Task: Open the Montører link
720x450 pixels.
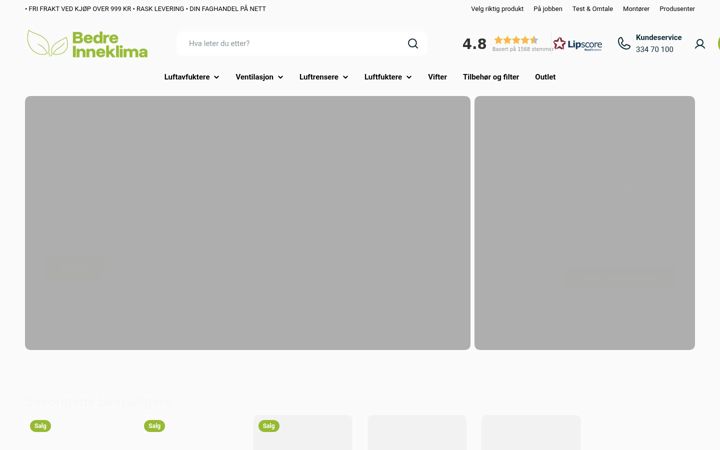Action: (x=636, y=9)
